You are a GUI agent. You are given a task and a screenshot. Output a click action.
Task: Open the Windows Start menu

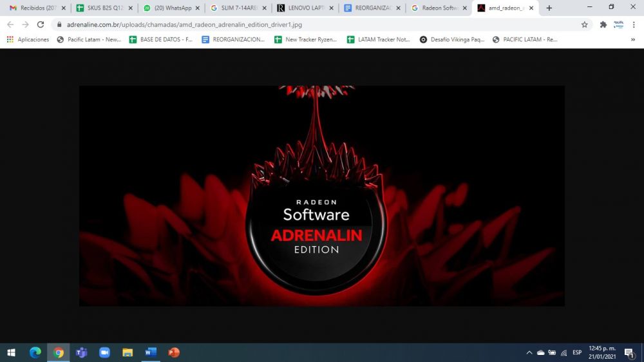(12, 352)
